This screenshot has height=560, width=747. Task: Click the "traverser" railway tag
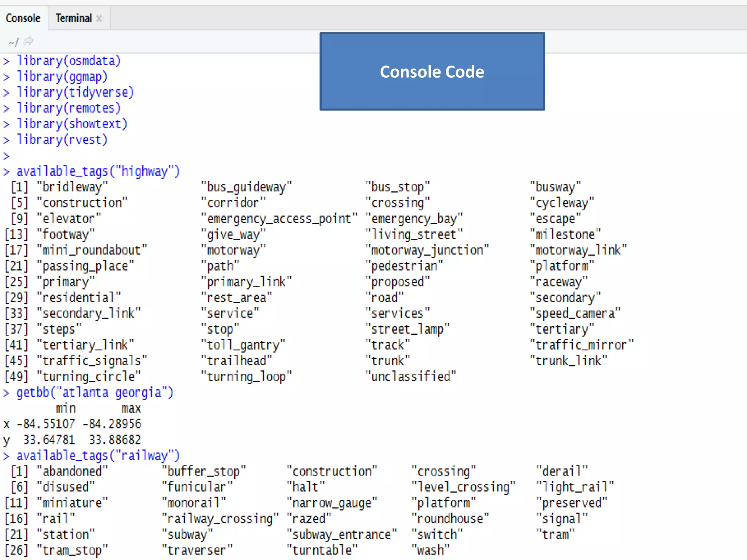(197, 551)
